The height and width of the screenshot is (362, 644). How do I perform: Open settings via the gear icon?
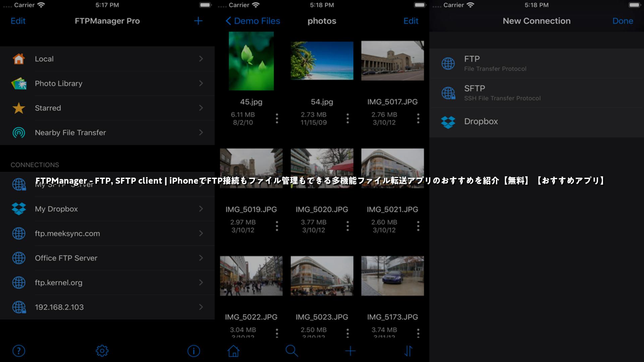(102, 351)
